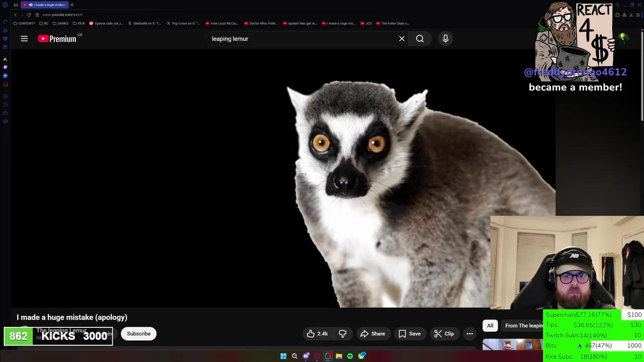Open Windows taskbar search

[x=294, y=356]
